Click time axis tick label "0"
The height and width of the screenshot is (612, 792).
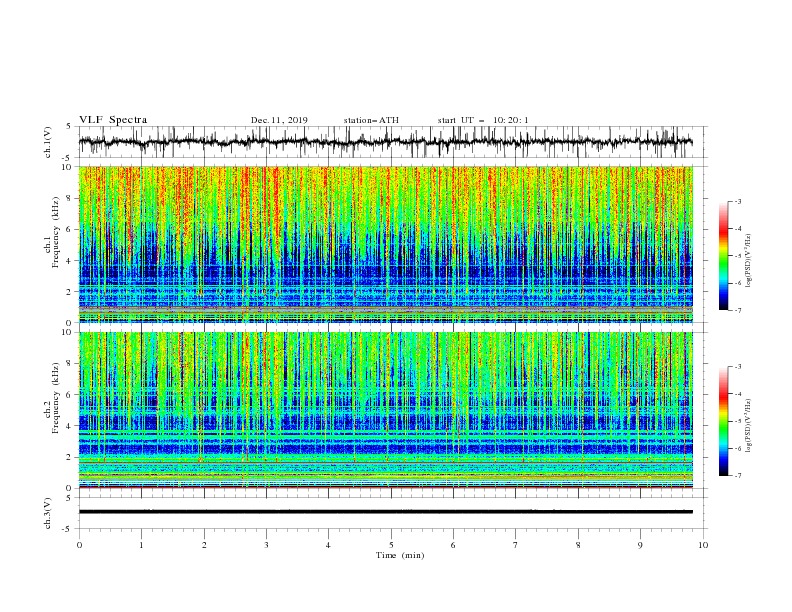[79, 545]
